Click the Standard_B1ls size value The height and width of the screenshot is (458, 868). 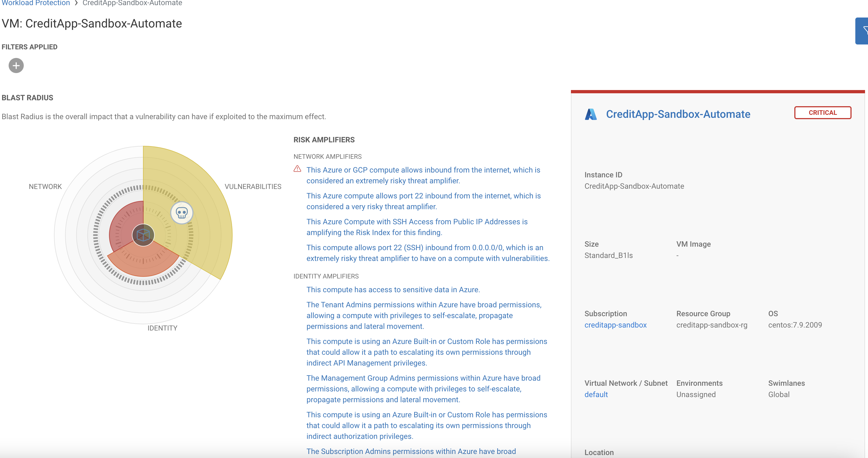pos(608,256)
